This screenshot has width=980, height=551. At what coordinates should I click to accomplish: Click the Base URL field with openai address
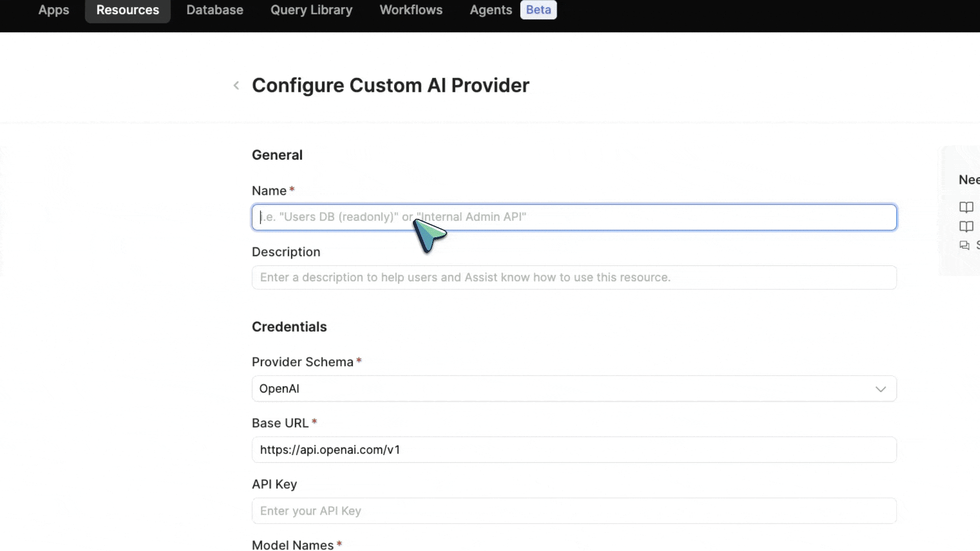574,450
